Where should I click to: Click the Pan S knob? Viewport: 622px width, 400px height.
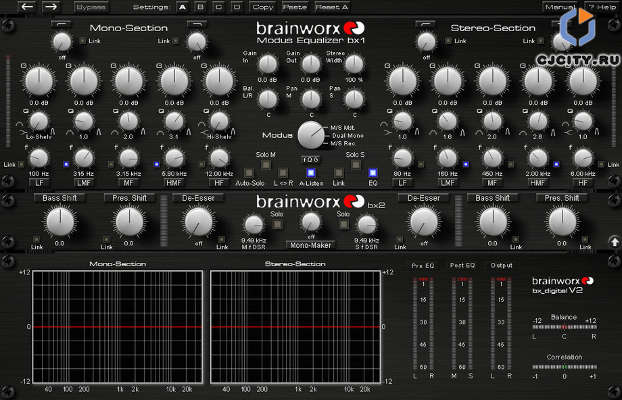(x=354, y=100)
